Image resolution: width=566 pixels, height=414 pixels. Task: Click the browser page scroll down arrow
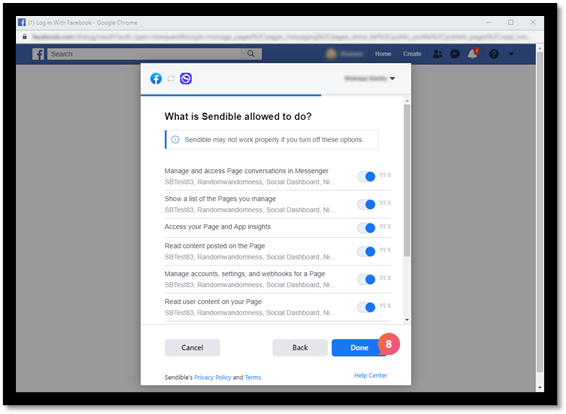point(540,387)
